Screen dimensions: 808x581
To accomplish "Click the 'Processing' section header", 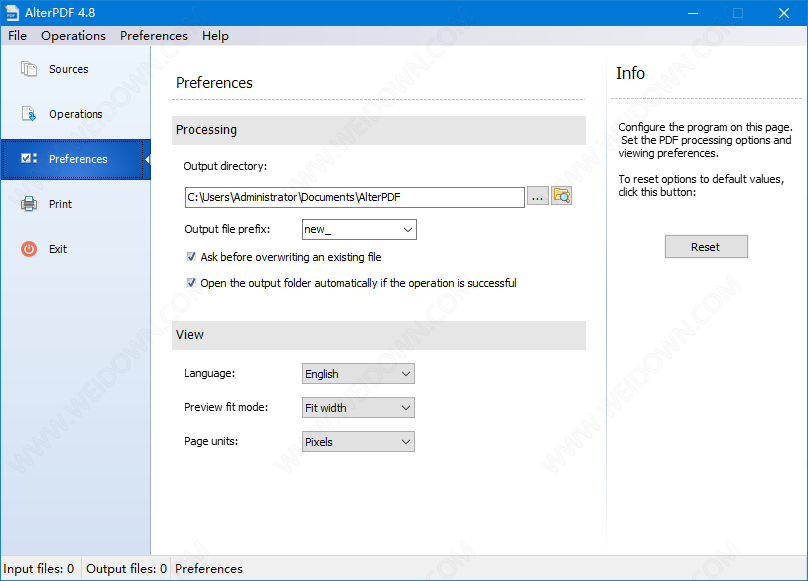I will (379, 130).
